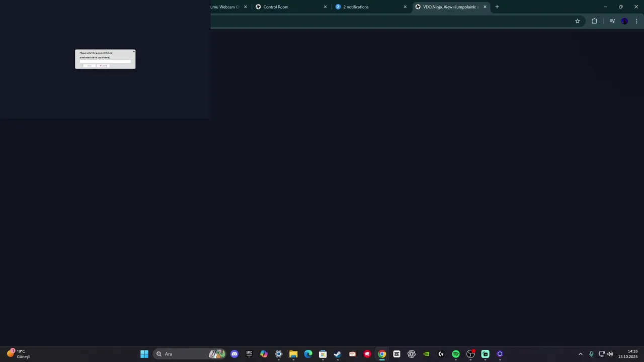The height and width of the screenshot is (362, 644).
Task: Launch Epic Games from the taskbar
Action: pyautogui.click(x=249, y=354)
